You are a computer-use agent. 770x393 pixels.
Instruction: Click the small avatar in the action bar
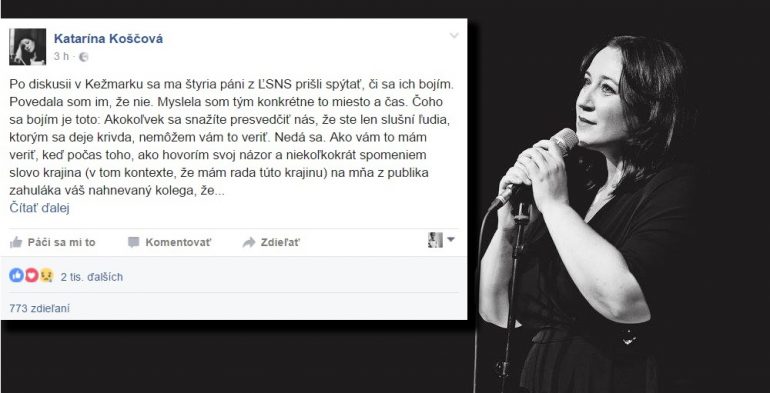(x=435, y=240)
